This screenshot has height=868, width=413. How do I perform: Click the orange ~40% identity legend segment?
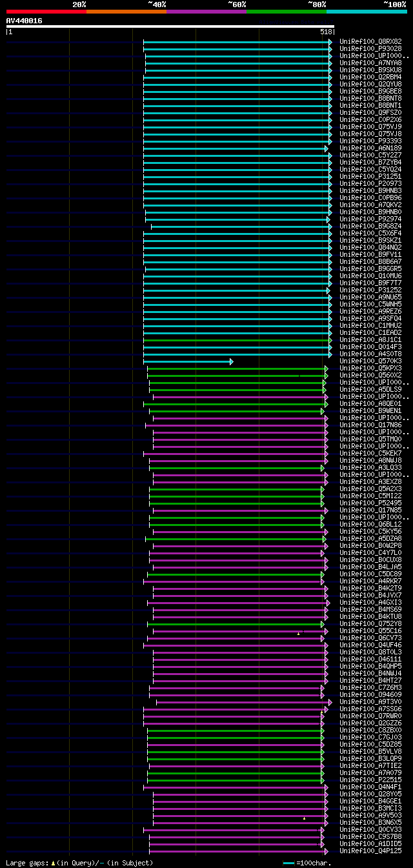pos(126,11)
